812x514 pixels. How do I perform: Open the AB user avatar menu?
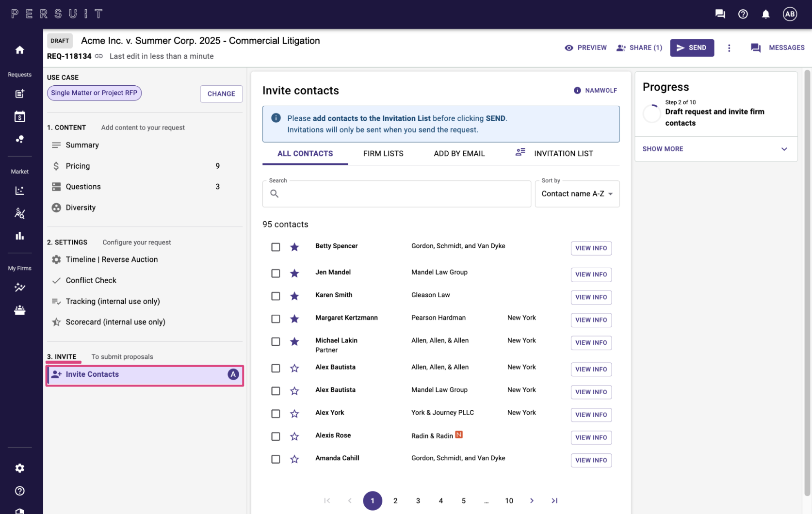tap(790, 14)
